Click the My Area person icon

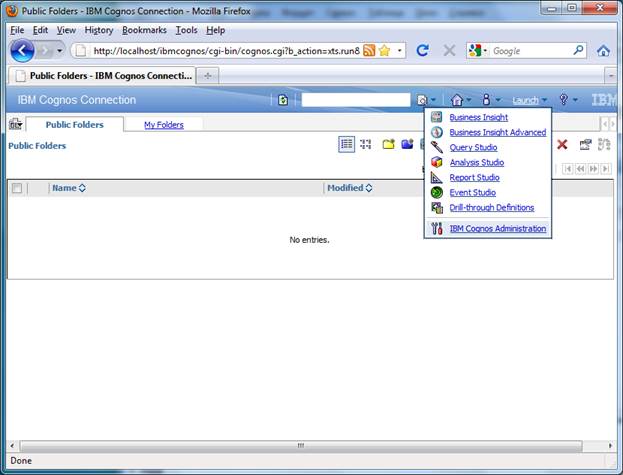[486, 99]
